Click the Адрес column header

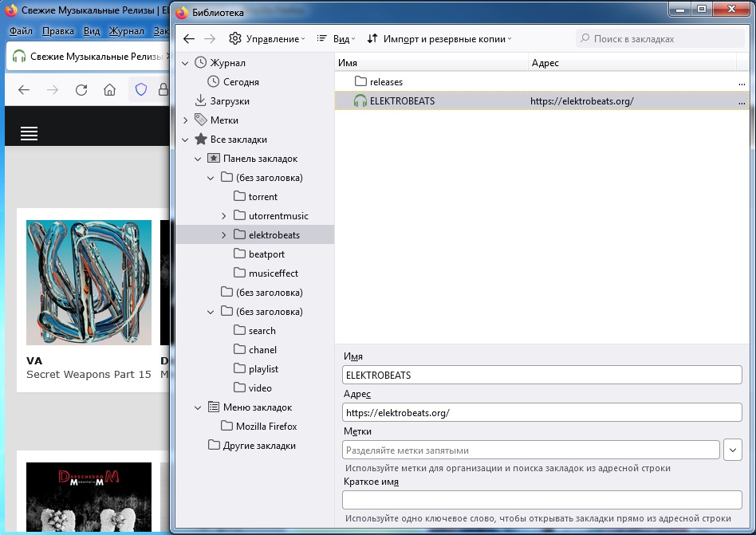tap(630, 63)
